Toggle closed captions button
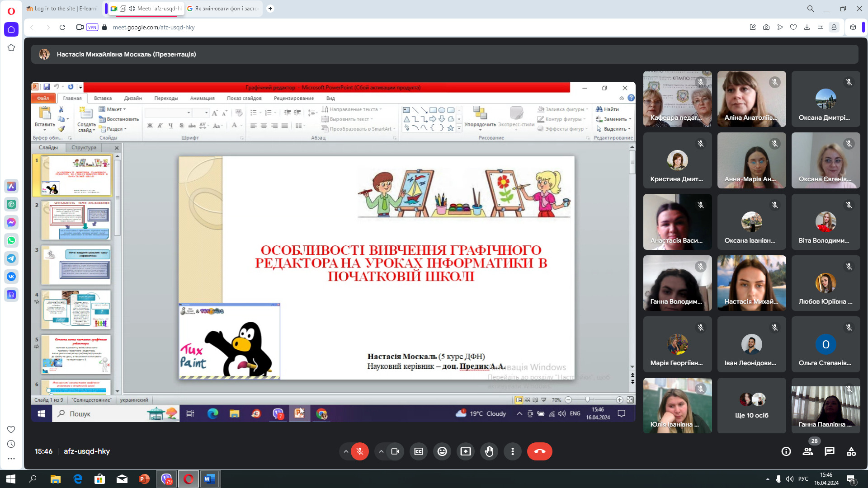Viewport: 868px width, 488px height. pos(419,451)
